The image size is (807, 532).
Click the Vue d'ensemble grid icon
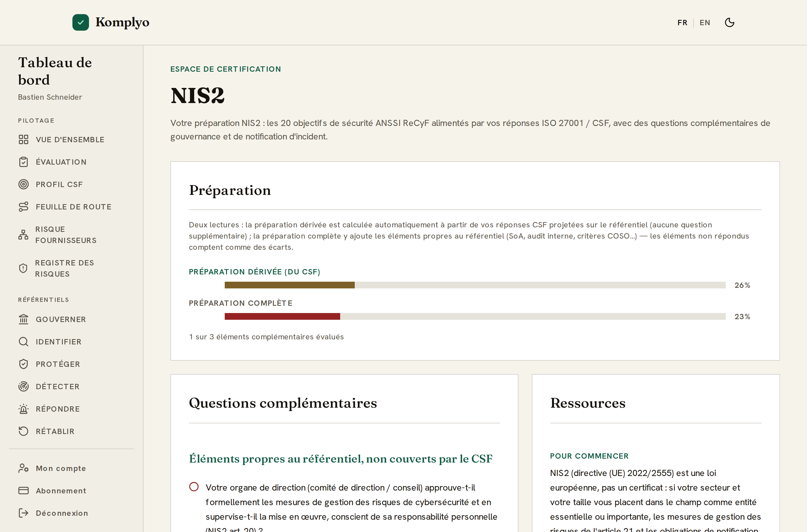coord(24,139)
